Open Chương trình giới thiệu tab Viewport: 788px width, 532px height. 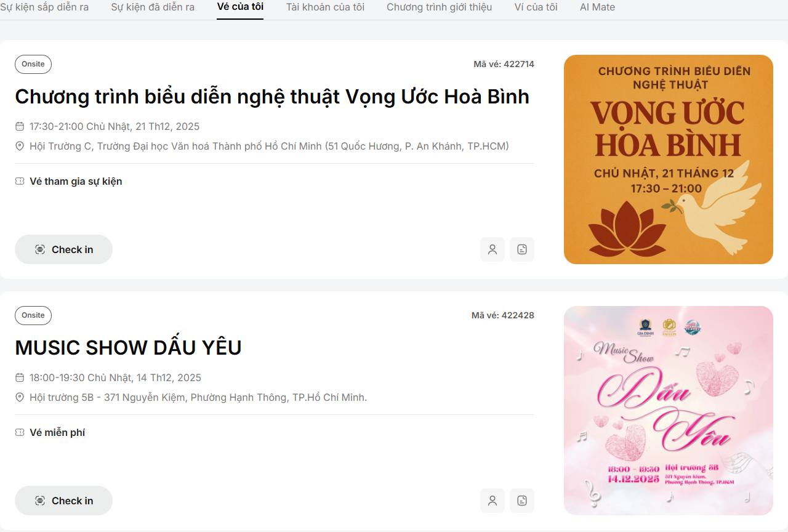coord(439,7)
